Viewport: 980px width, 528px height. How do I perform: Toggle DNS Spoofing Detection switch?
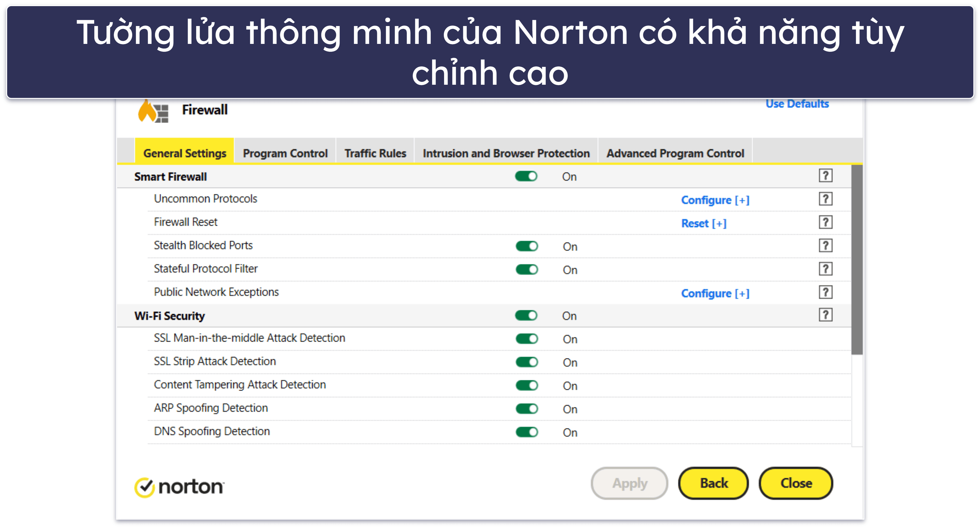coord(527,432)
